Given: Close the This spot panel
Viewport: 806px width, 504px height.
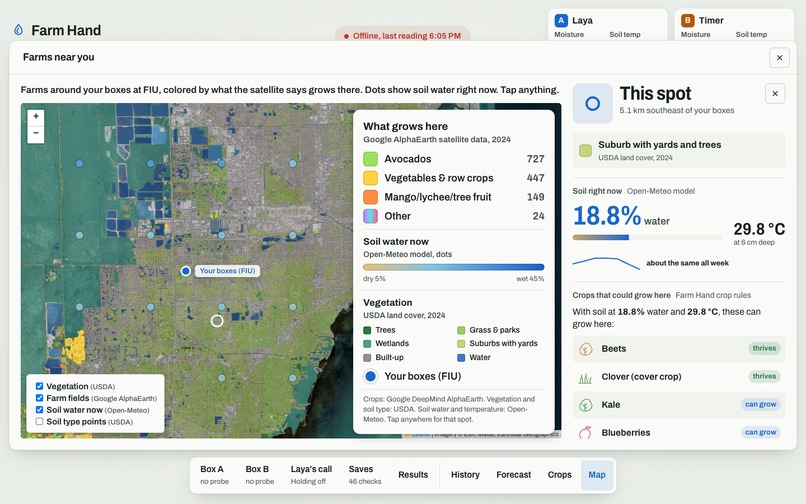Looking at the screenshot, I should pos(775,94).
